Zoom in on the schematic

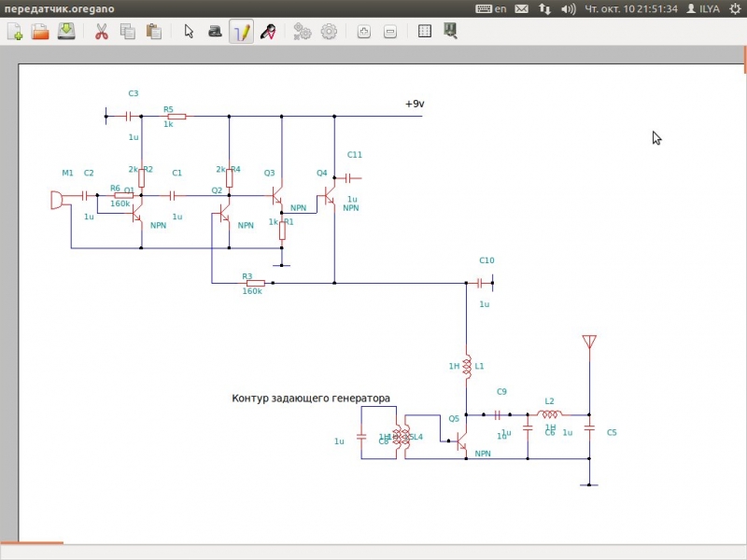coord(364,32)
